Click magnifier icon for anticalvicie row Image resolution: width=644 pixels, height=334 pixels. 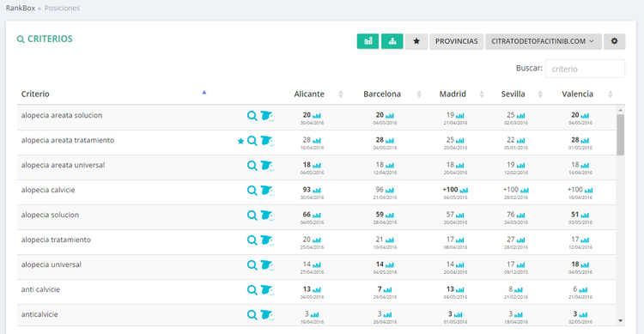coord(252,315)
